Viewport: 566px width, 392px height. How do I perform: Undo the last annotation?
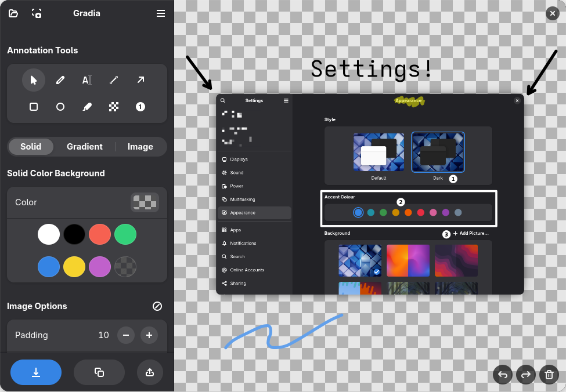pos(503,375)
